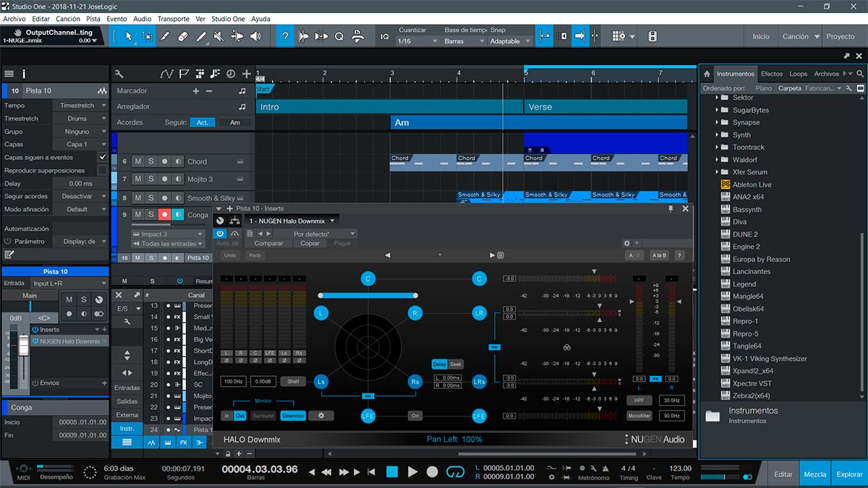This screenshot has width=868, height=488.
Task: Open the Transporte menu
Action: click(174, 19)
